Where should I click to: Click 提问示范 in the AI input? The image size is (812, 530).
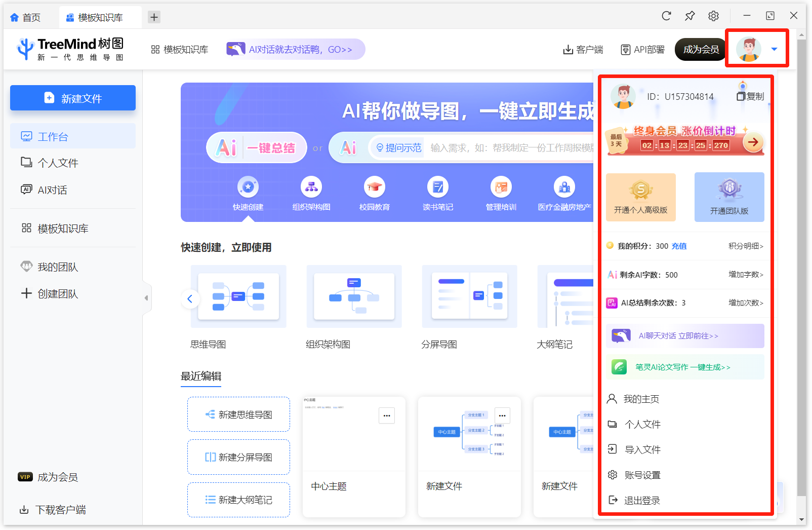click(398, 147)
